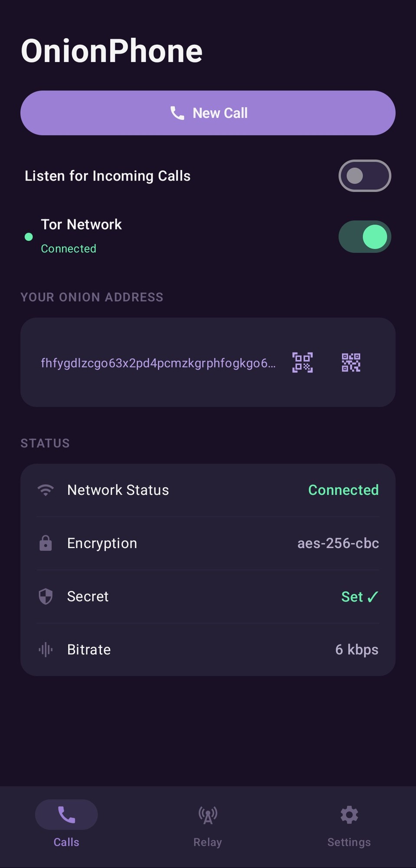Start a New Call
Screen dimensions: 416x868
208,113
